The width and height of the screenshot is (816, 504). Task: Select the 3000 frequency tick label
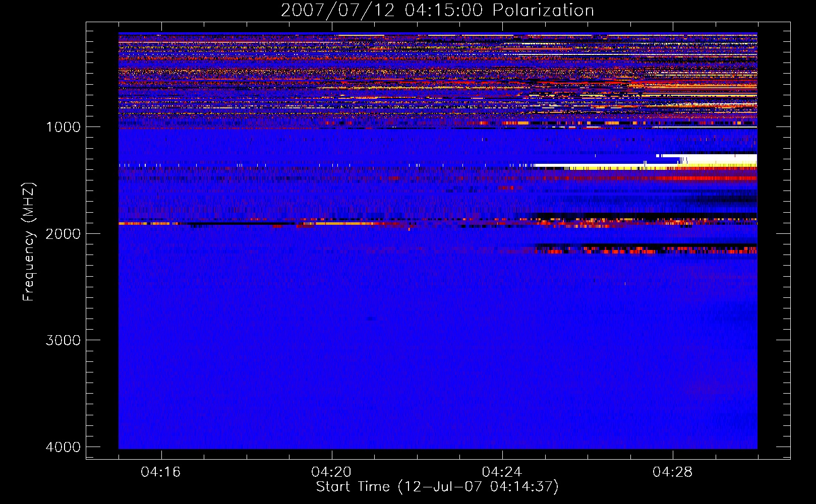tap(63, 340)
